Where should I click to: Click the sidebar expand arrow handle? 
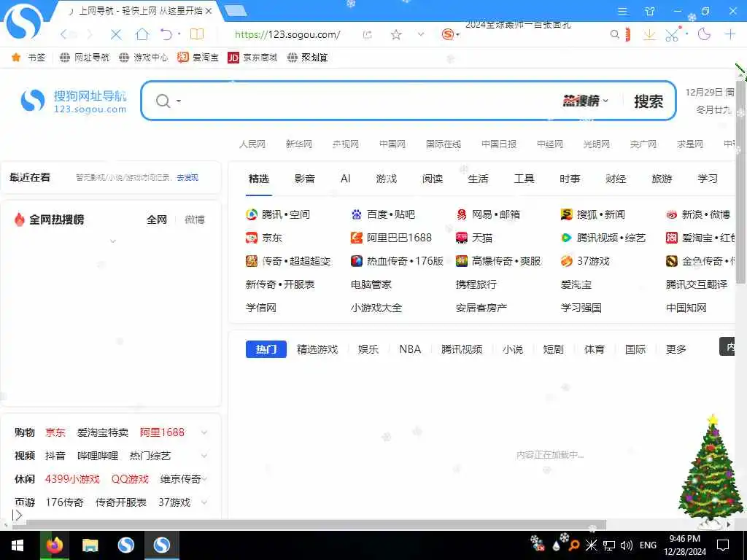point(18,515)
